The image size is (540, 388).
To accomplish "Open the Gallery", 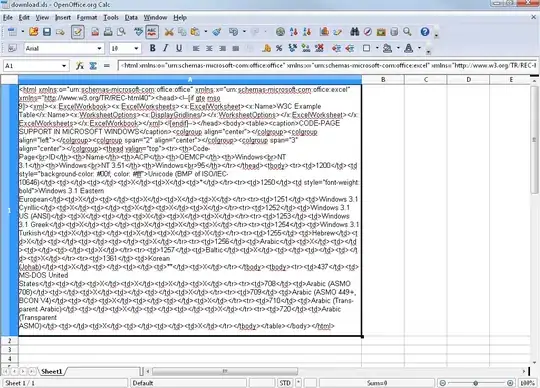I will pyautogui.click(x=381, y=32).
